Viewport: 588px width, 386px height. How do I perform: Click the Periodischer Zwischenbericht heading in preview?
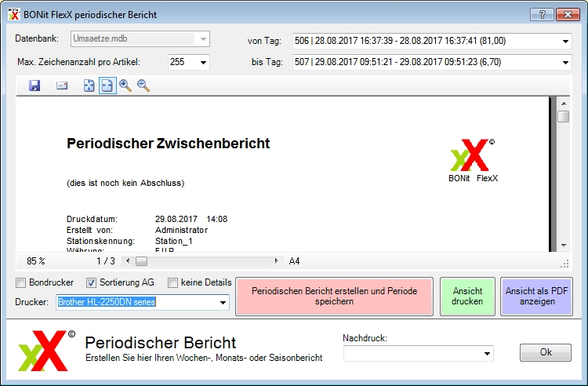168,144
